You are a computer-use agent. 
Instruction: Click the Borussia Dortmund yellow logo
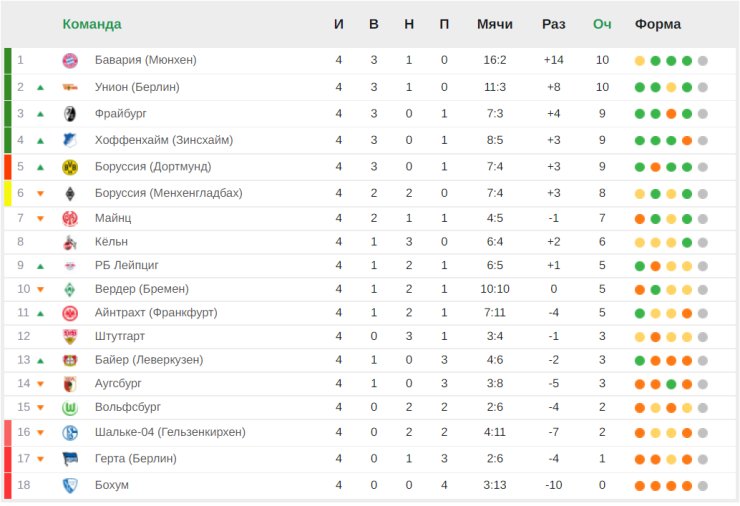70,167
